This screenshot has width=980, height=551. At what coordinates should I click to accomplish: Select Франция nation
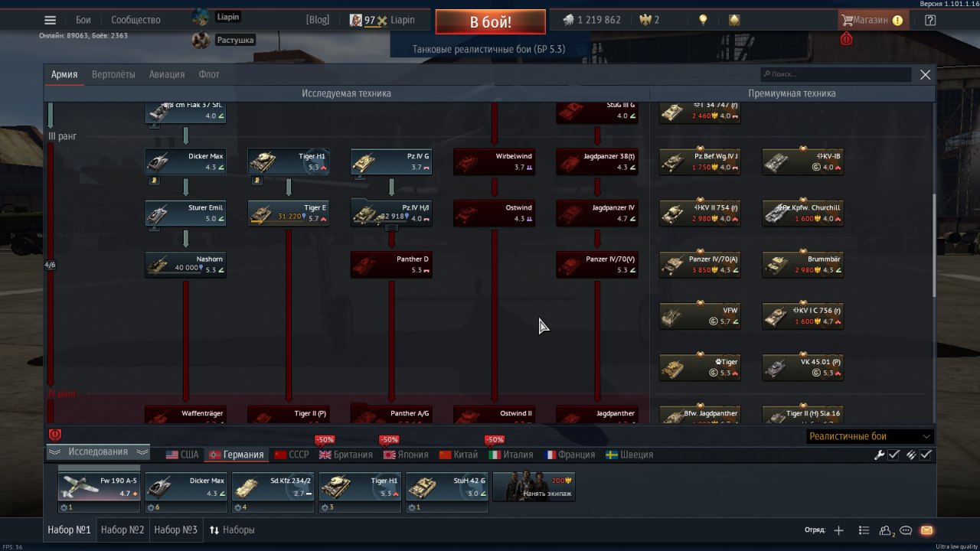coord(570,455)
